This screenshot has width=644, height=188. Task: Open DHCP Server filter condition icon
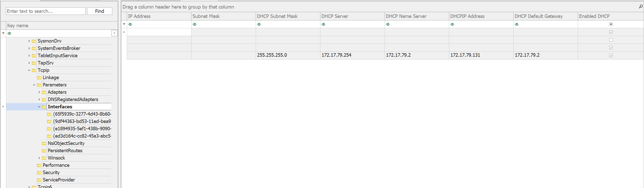tap(323, 24)
